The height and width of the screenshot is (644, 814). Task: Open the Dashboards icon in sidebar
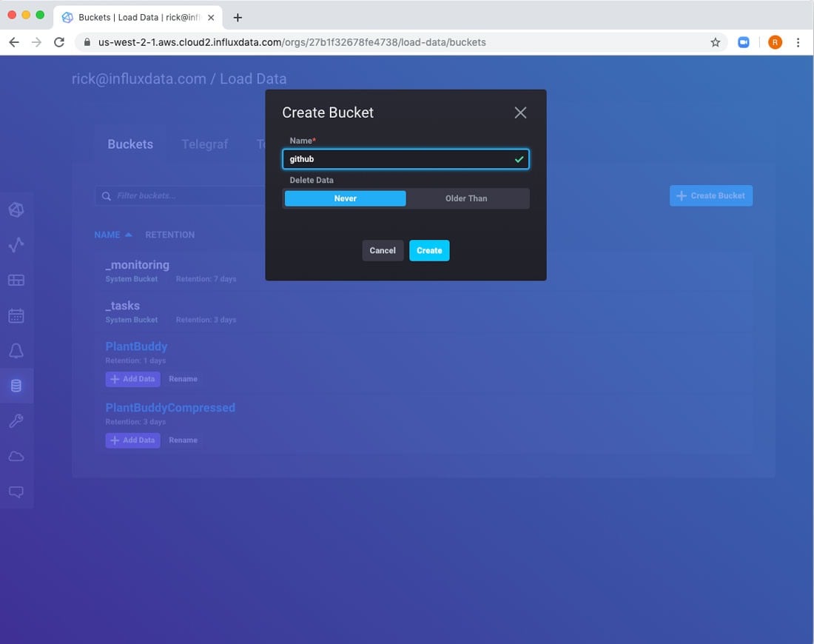point(16,280)
